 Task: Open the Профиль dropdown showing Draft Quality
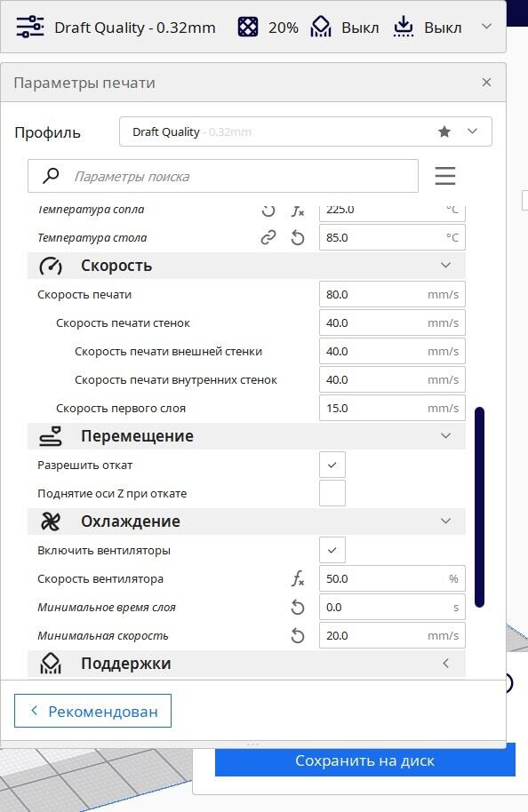point(306,131)
